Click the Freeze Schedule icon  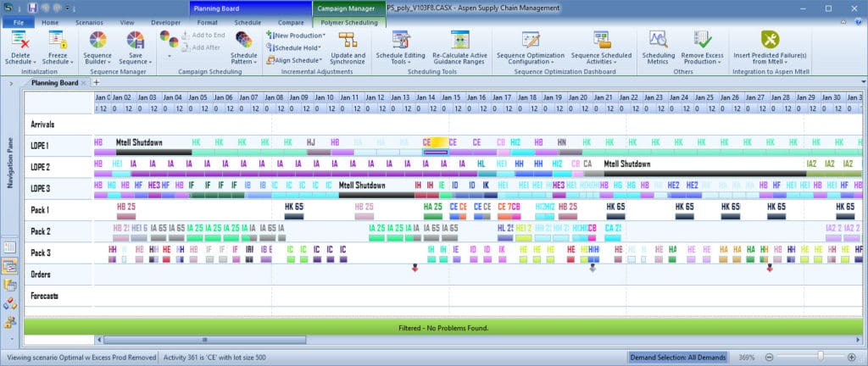57,40
